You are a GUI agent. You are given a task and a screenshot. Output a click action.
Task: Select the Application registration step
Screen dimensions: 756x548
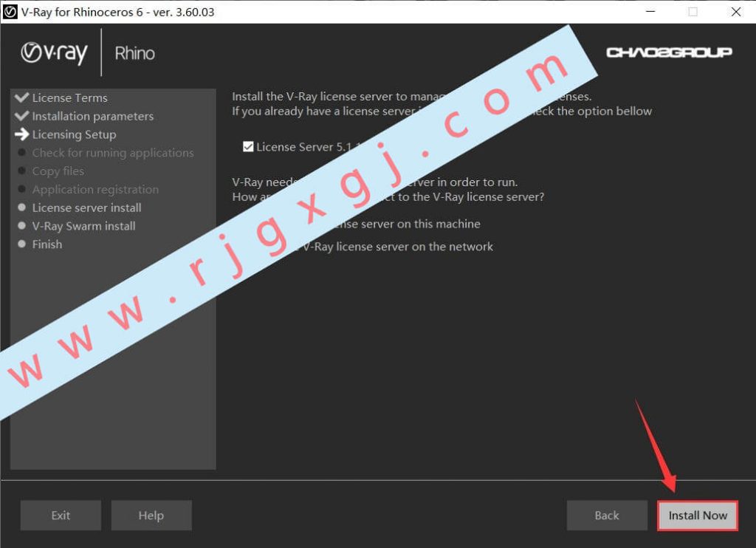[95, 190]
